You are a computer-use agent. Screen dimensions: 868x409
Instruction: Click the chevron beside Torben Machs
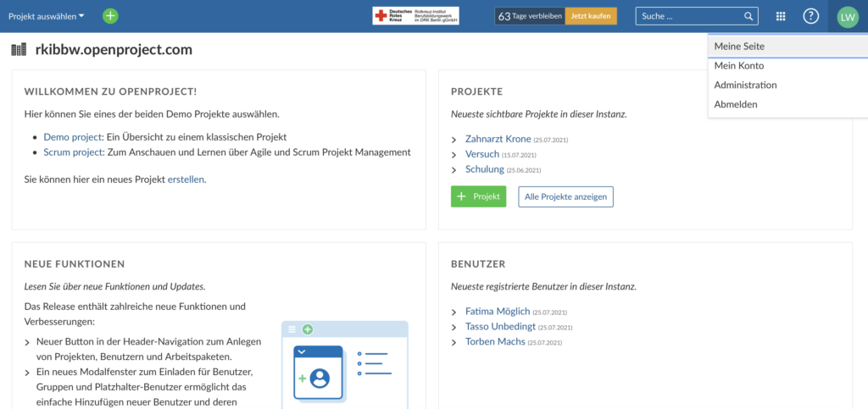pyautogui.click(x=454, y=342)
